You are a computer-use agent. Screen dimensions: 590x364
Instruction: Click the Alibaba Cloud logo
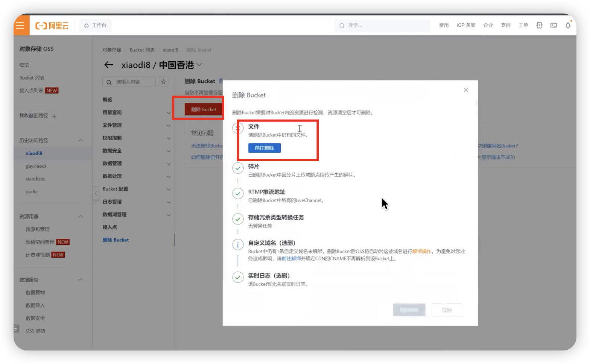click(52, 26)
